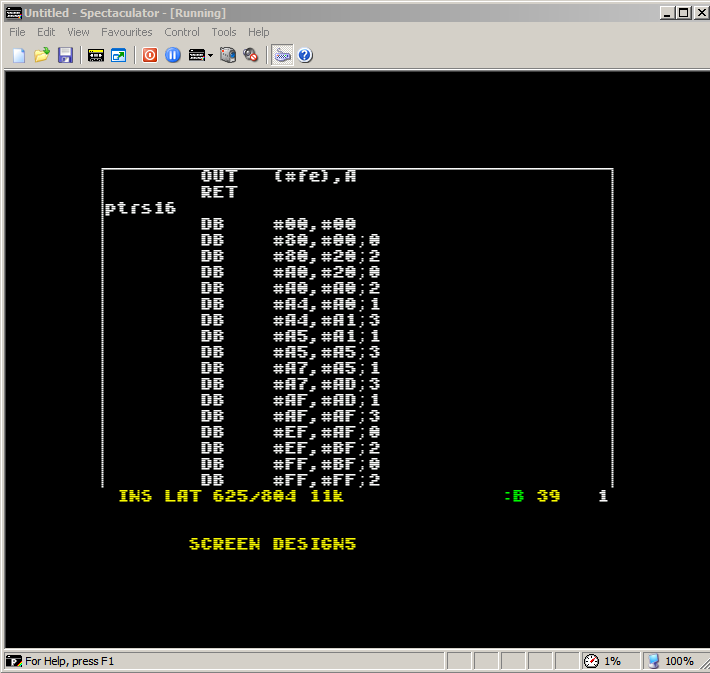
Task: Click the 'INS LAT 625/804 11k' status line
Action: click(x=231, y=496)
